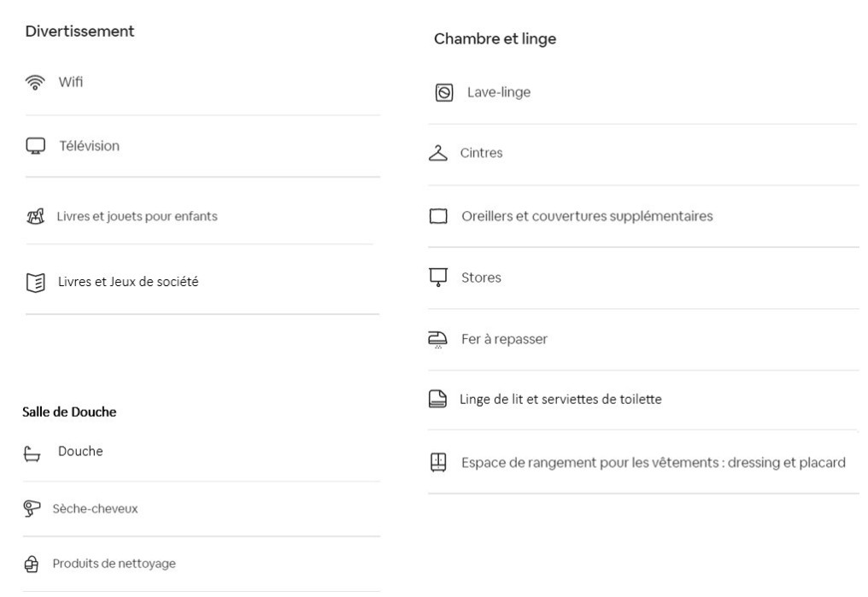Click the Télévision screen icon

tap(35, 147)
